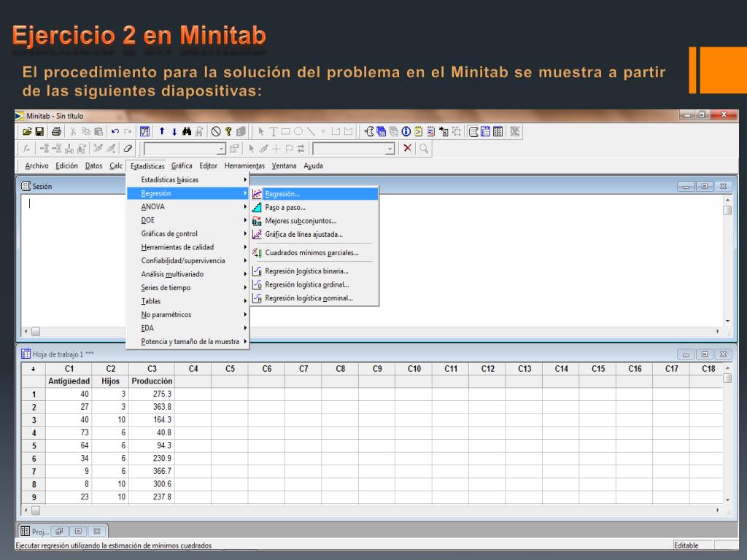Select the Confiabilidad/supervivencia menu entry

(x=187, y=260)
